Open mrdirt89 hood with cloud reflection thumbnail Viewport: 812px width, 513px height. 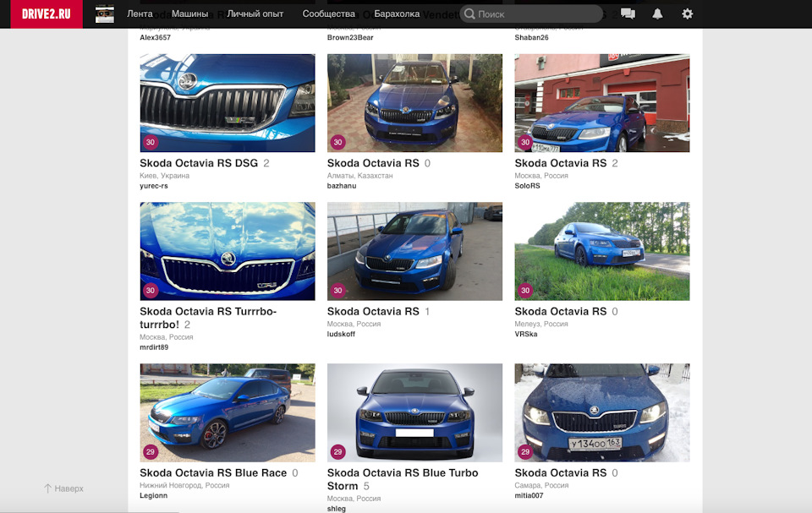tap(228, 251)
